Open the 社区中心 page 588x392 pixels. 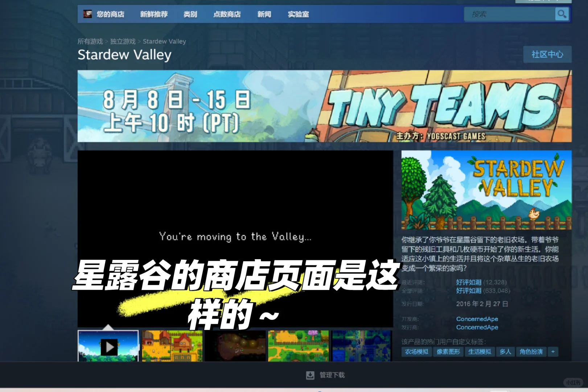(x=547, y=54)
